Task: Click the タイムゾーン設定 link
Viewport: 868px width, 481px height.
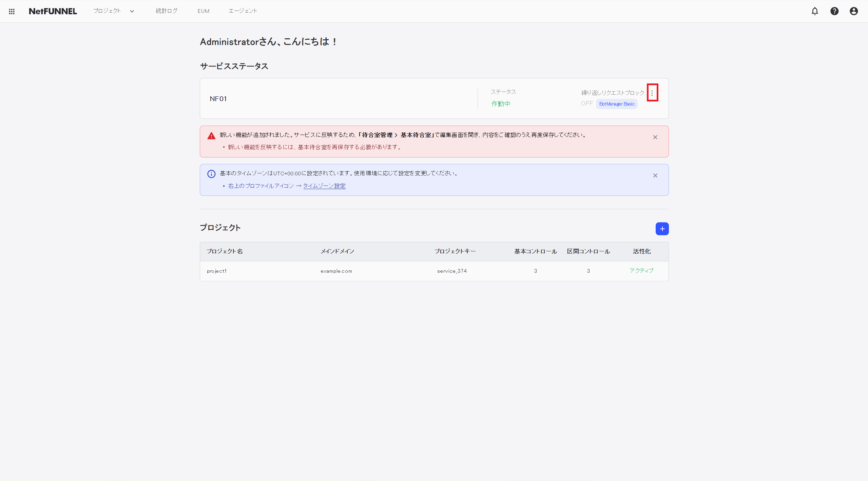Action: [324, 186]
